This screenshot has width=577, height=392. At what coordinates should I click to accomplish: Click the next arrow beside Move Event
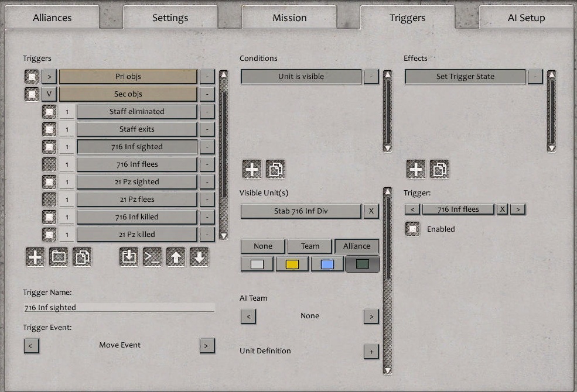click(206, 346)
